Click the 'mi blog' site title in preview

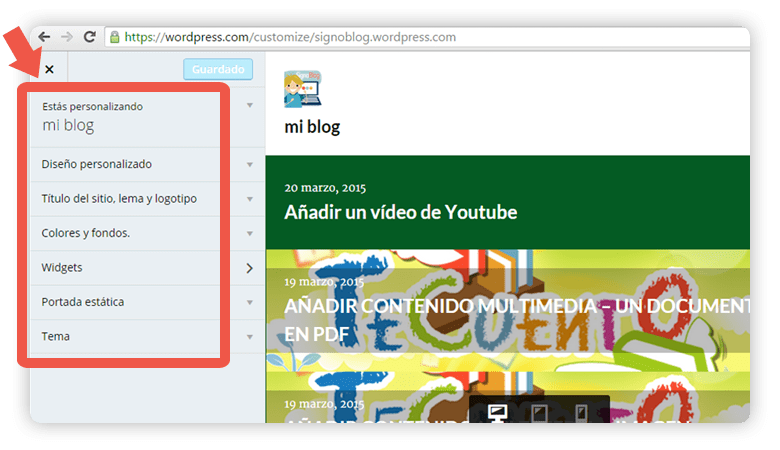tap(312, 127)
